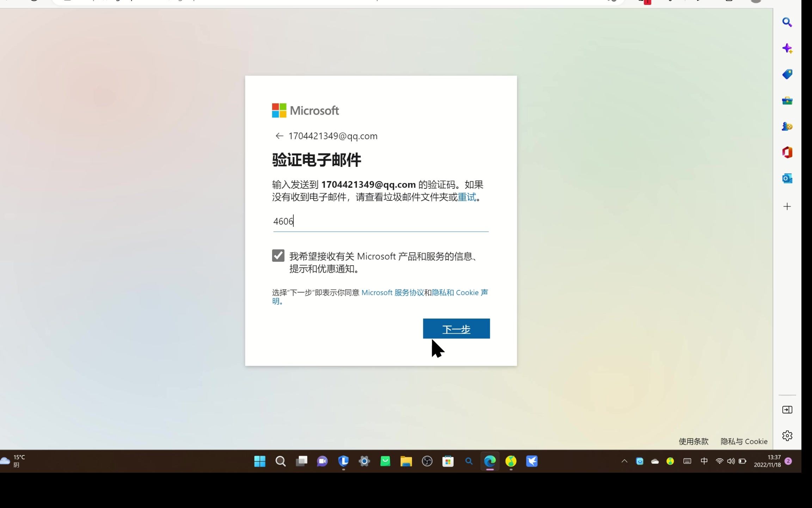Open the OneDrive cloud tray icon

pos(655,461)
